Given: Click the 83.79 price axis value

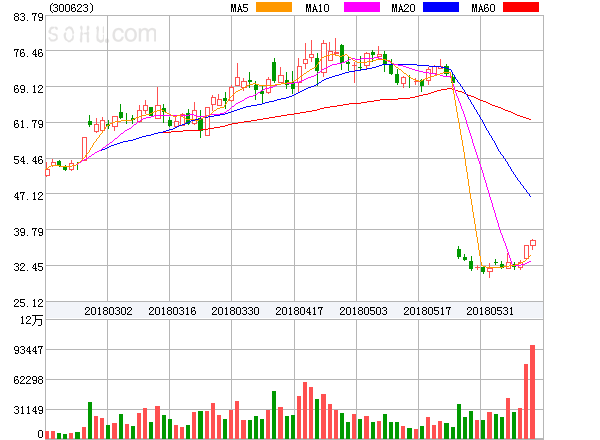Looking at the screenshot, I should tap(28, 17).
